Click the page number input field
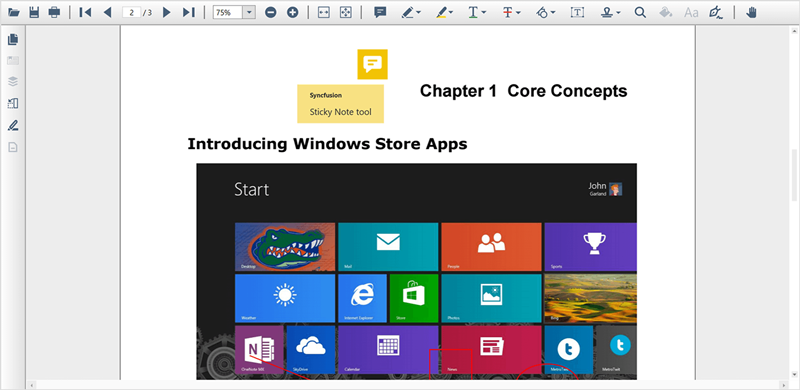 tap(132, 12)
